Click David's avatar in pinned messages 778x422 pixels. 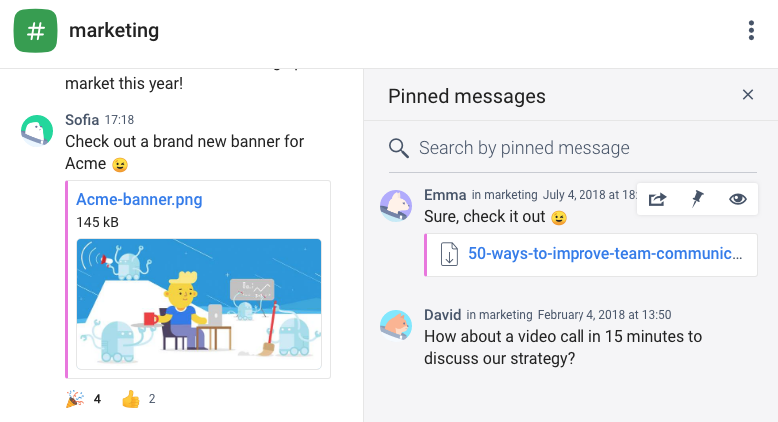397,325
